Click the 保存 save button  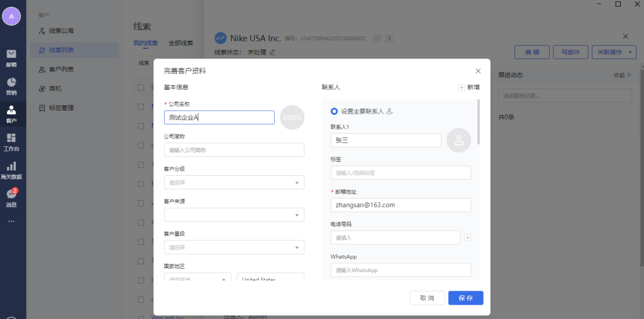[465, 298]
